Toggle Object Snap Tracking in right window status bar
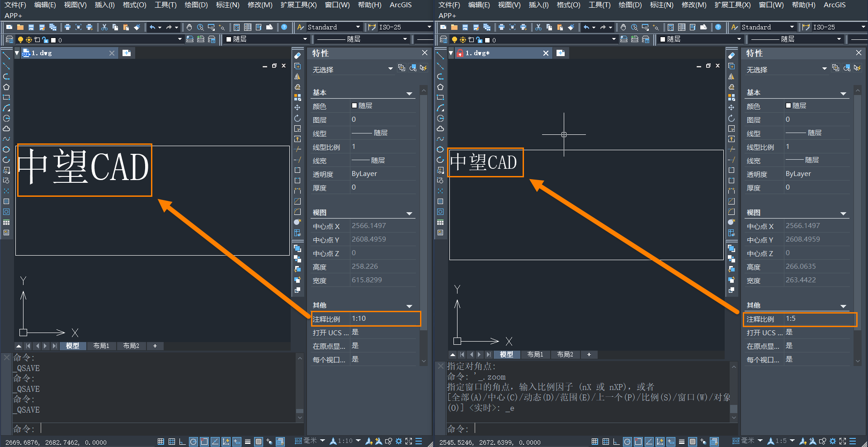 [649, 442]
